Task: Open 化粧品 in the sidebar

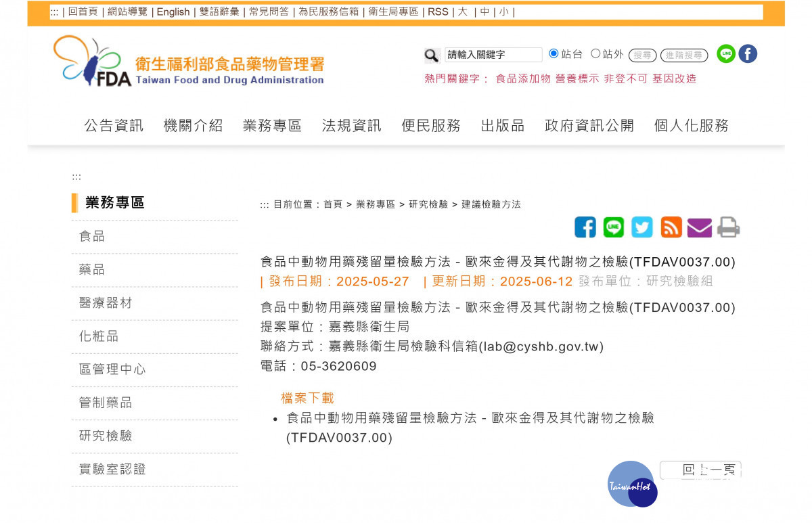Action: pos(99,336)
